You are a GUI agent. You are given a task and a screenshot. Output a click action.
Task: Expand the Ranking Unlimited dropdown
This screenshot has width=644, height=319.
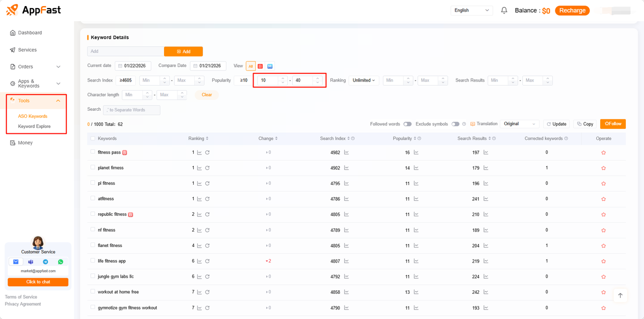pos(364,81)
